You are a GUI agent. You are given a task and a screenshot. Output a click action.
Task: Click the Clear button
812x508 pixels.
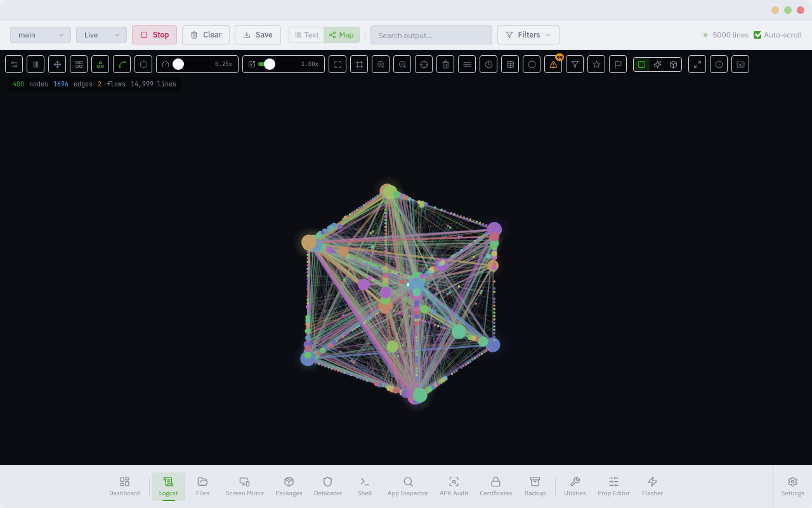[206, 35]
